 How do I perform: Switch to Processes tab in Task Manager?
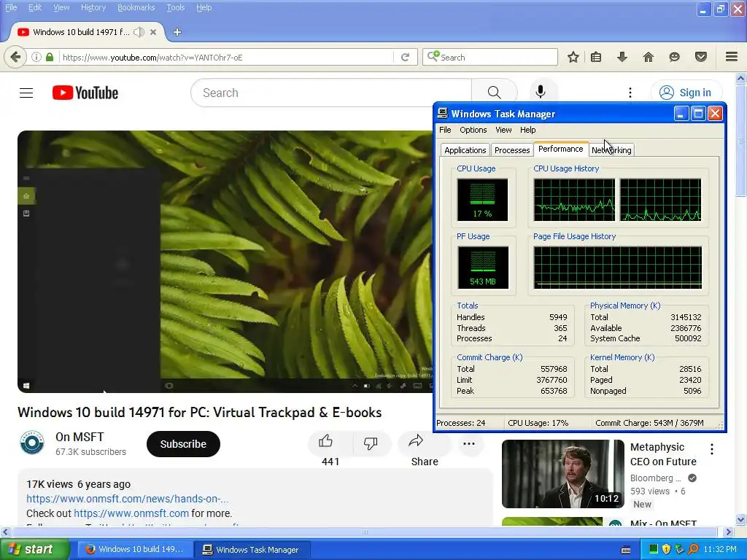512,150
